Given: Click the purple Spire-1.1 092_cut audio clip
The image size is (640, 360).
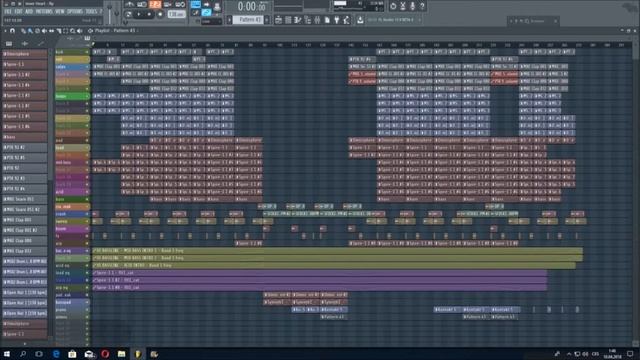Looking at the screenshot, I should 320,273.
